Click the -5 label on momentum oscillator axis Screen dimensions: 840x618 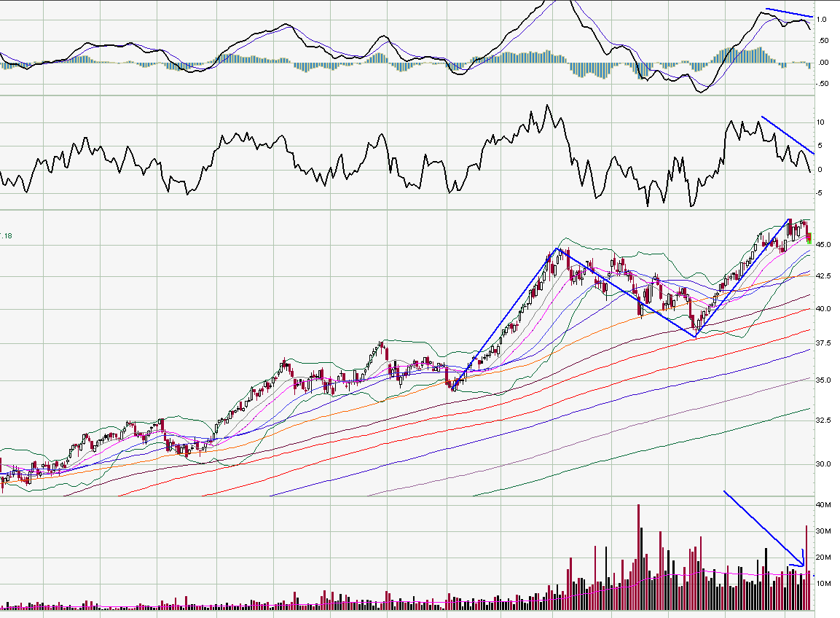819,193
